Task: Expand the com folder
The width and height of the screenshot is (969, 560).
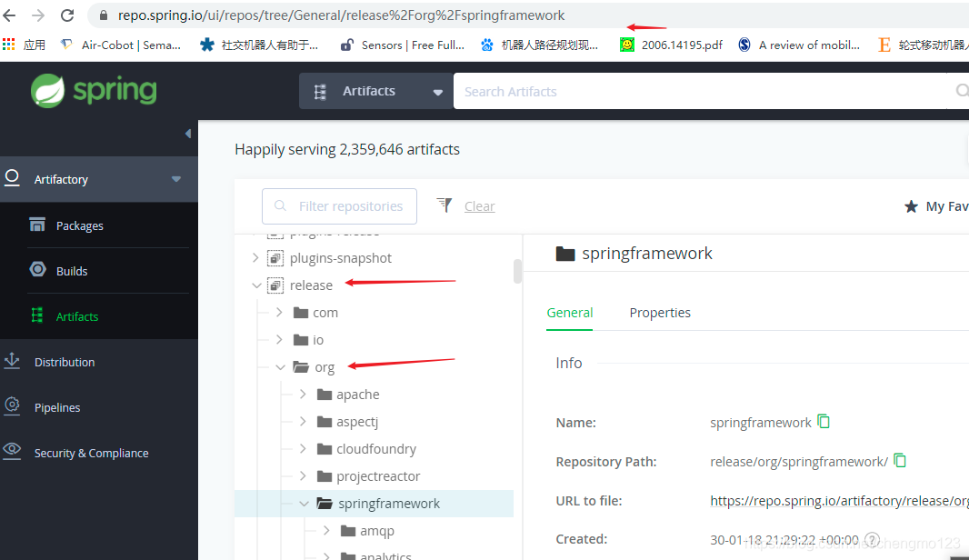Action: pyautogui.click(x=279, y=312)
